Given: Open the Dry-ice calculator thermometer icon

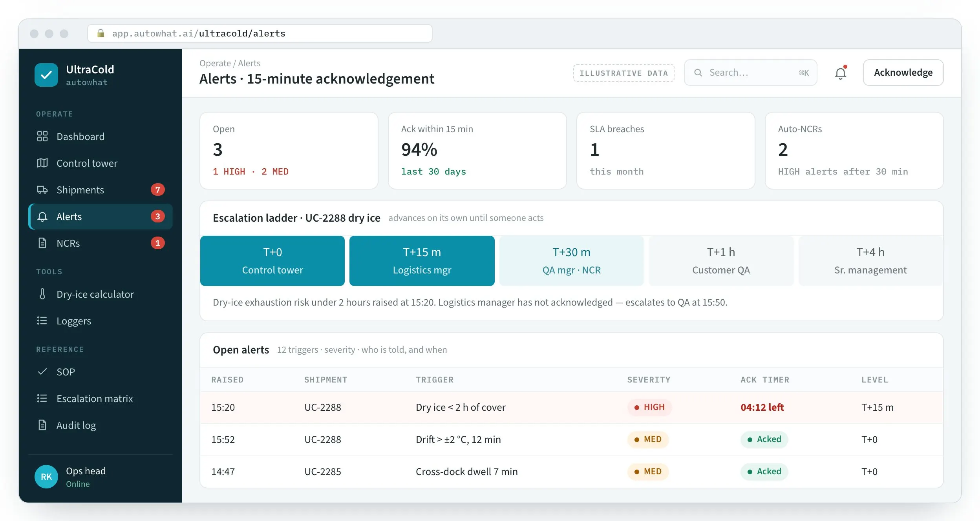Looking at the screenshot, I should (42, 294).
